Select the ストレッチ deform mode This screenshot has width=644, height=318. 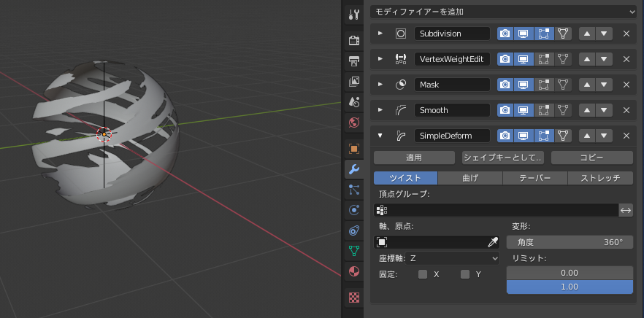tap(600, 178)
